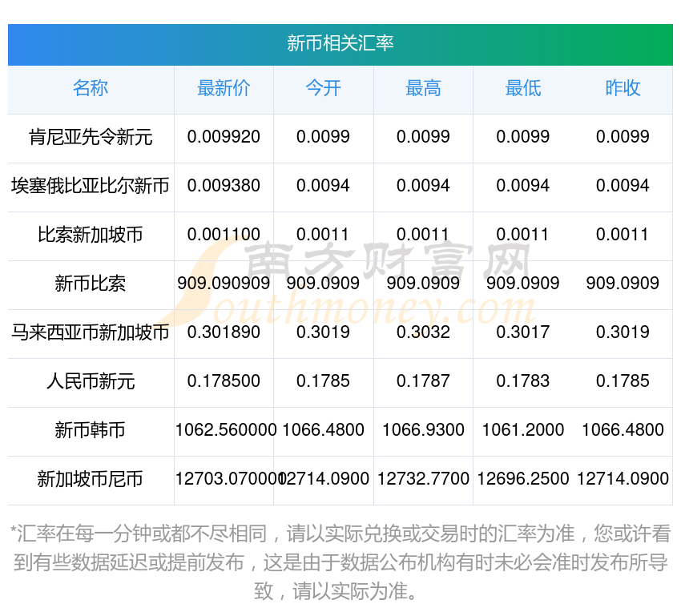Screen dimensions: 681x616
Task: Select latest price 1062.560000
Action: tap(226, 430)
